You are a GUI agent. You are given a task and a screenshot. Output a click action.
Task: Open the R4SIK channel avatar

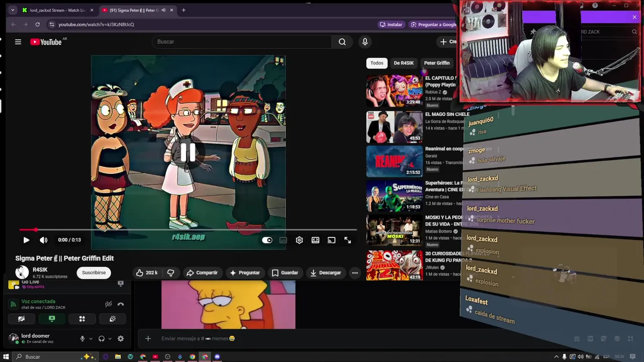pos(22,273)
